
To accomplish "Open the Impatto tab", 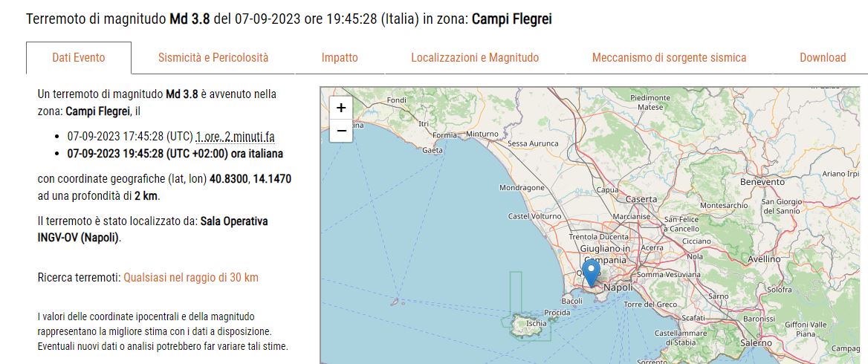I will point(340,58).
